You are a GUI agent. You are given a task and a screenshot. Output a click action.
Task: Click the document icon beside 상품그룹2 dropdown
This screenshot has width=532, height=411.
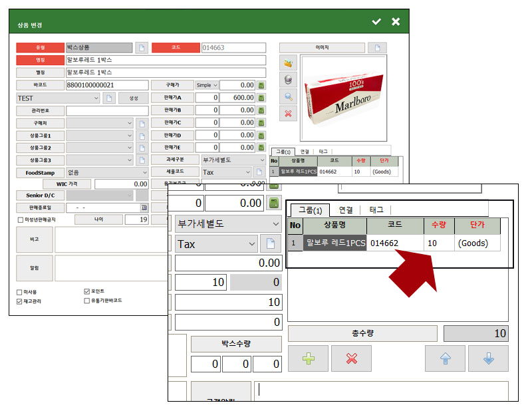coord(142,148)
